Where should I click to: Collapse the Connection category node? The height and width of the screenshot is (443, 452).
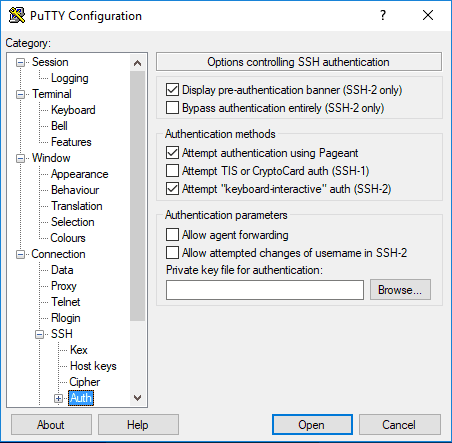(x=20, y=254)
